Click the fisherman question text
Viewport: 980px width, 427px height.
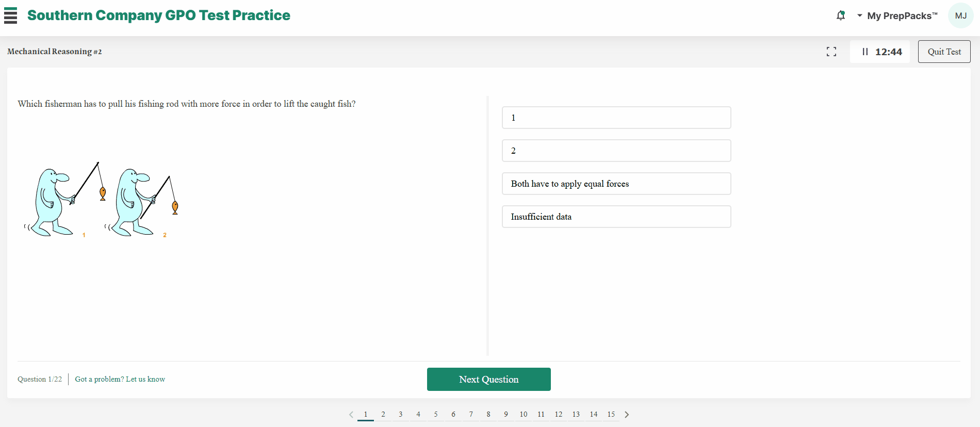pyautogui.click(x=187, y=104)
